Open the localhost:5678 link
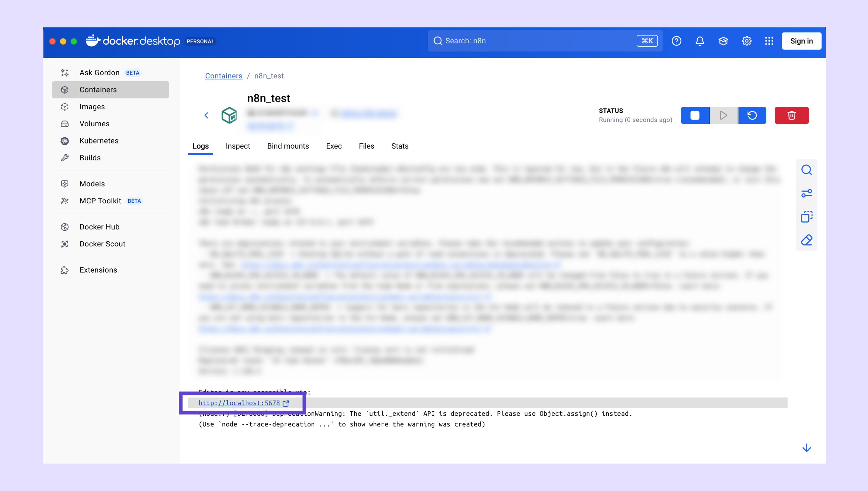 pyautogui.click(x=239, y=403)
